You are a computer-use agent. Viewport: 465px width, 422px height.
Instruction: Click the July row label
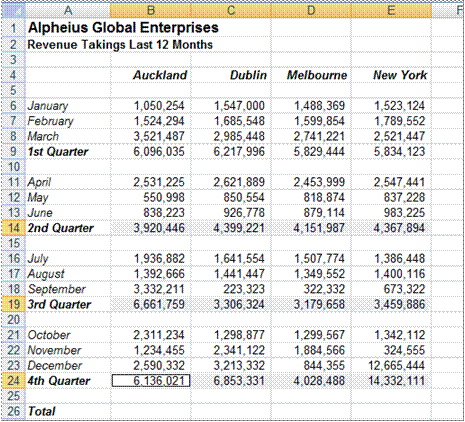point(68,259)
